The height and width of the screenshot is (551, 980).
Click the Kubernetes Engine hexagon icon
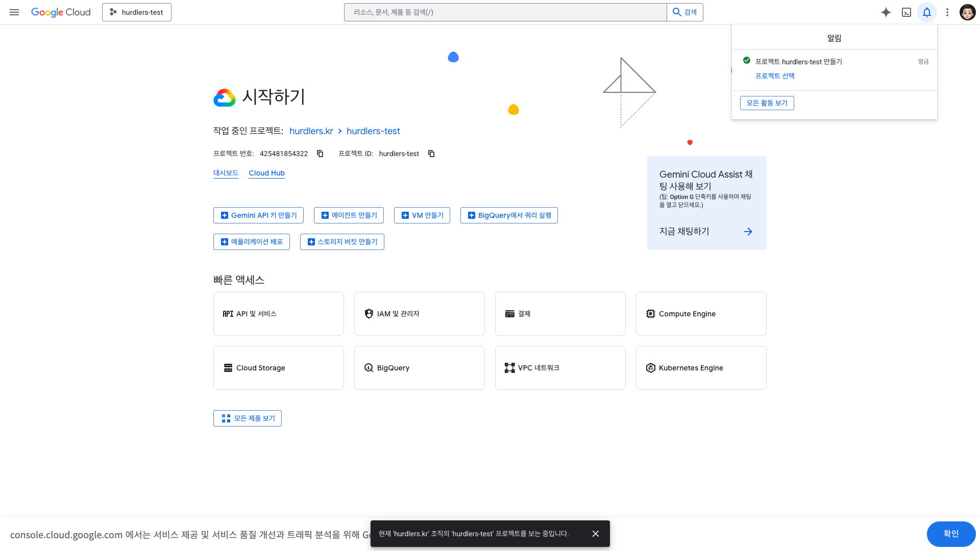coord(651,368)
